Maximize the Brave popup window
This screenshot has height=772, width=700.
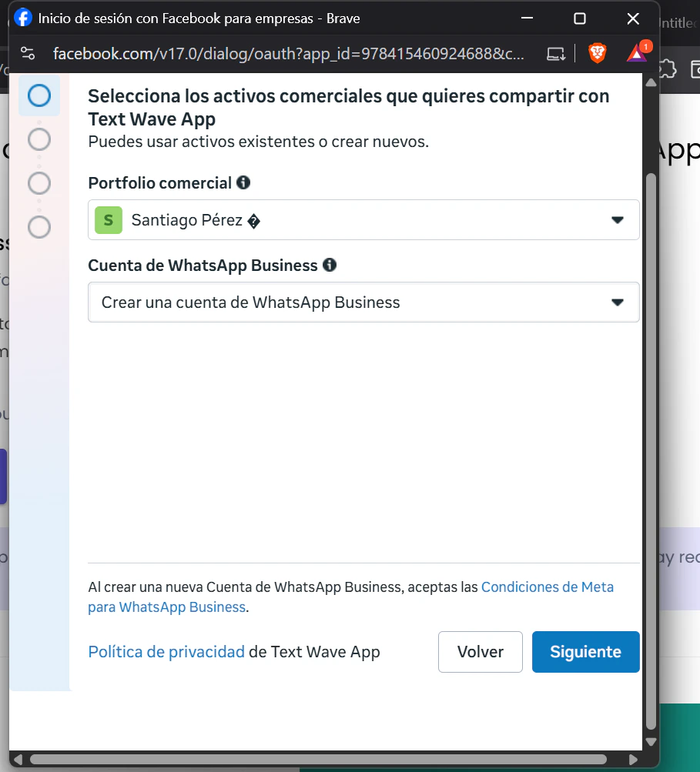tap(580, 18)
